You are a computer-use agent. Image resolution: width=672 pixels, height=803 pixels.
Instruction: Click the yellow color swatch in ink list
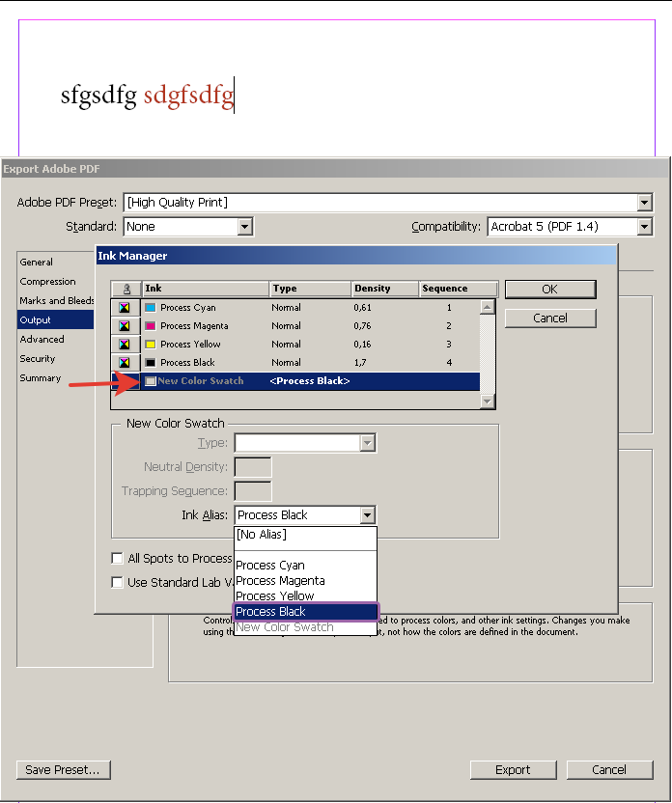coord(151,345)
